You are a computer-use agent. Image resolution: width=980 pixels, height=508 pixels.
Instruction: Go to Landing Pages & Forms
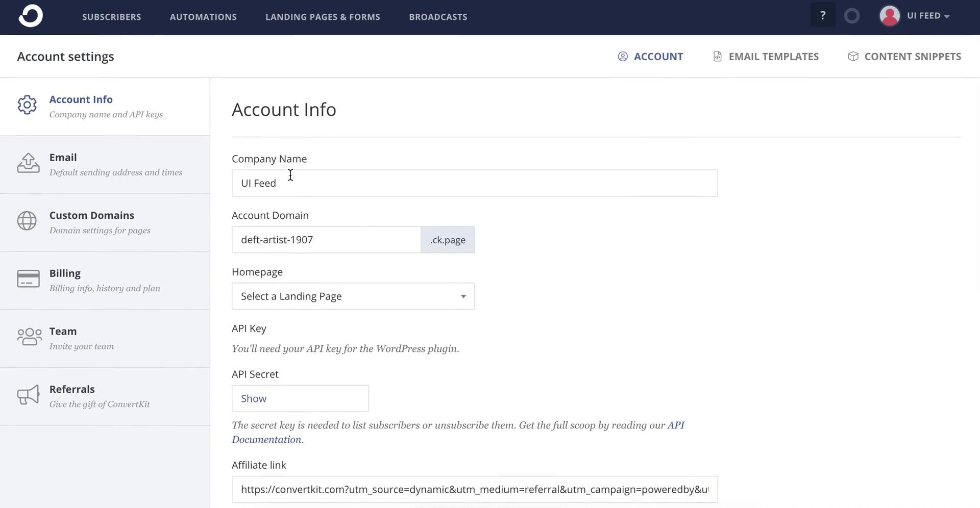323,17
